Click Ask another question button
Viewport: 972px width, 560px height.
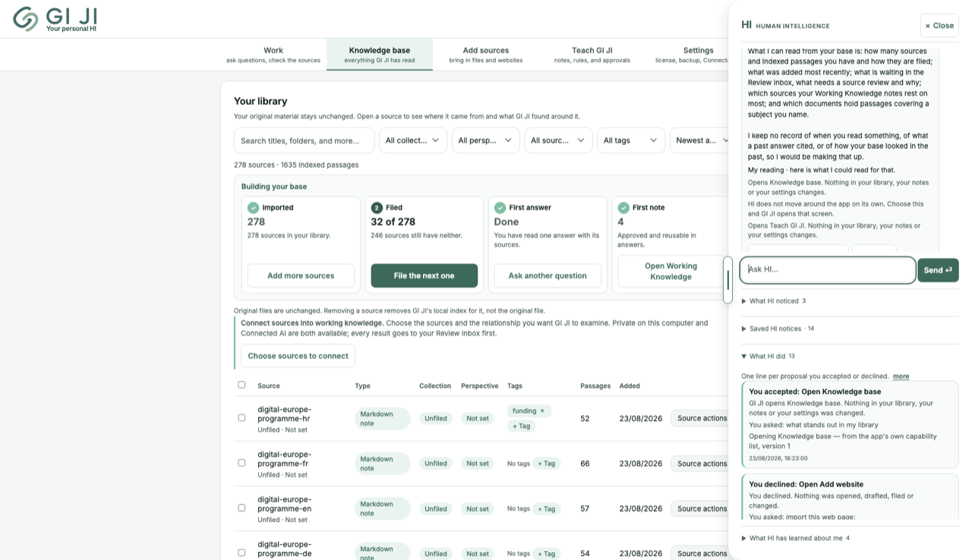pyautogui.click(x=548, y=275)
